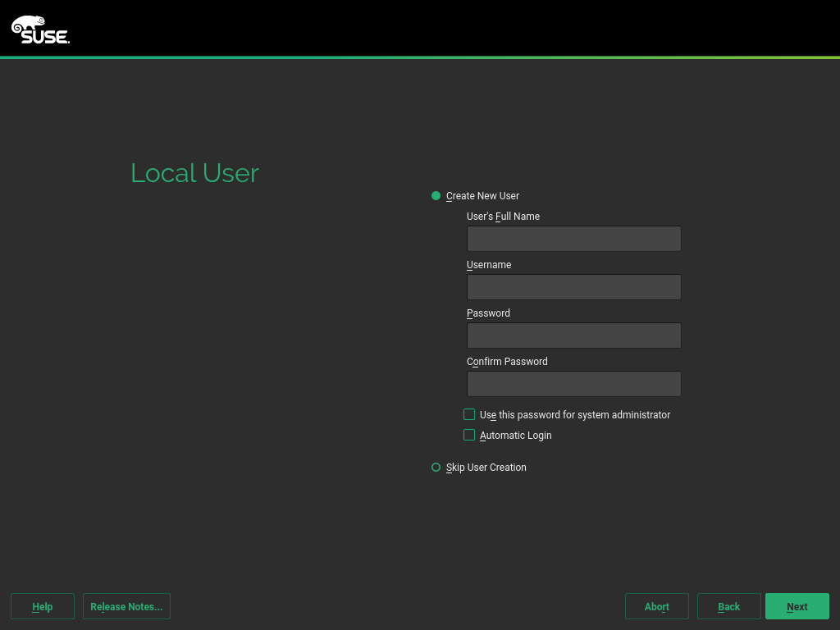Screen dimensions: 840x630
Task: Click the green separator line under header
Action: click(420, 57)
